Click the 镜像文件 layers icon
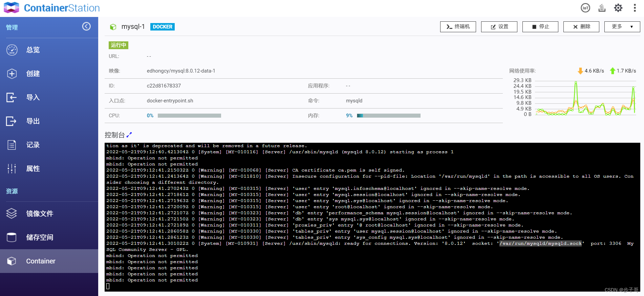The height and width of the screenshot is (296, 644). tap(12, 213)
